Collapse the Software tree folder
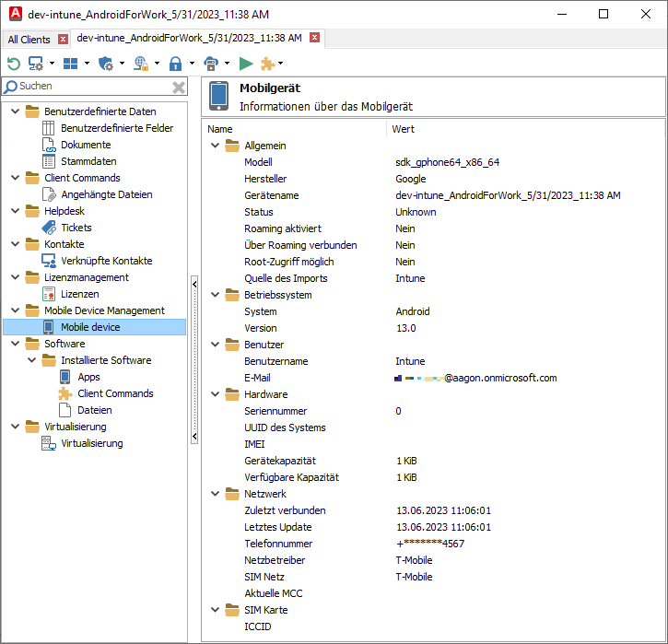This screenshot has height=644, width=668. coord(16,344)
